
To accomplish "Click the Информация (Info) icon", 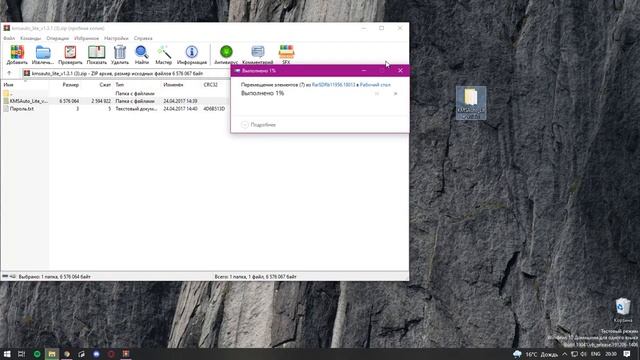I will click(191, 55).
